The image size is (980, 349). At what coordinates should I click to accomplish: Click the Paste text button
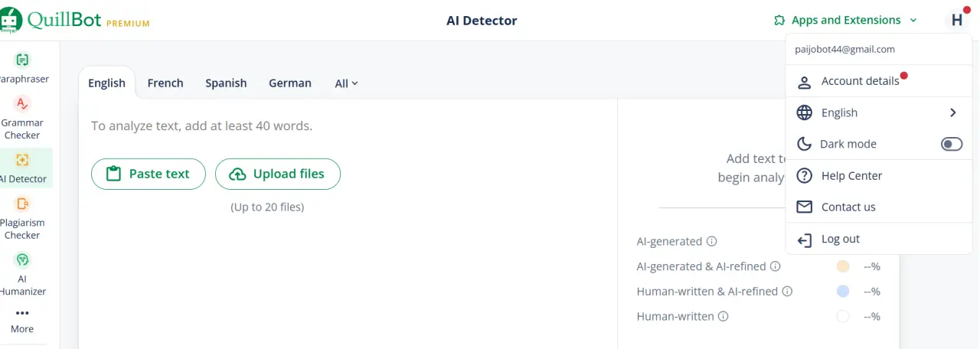tap(149, 174)
